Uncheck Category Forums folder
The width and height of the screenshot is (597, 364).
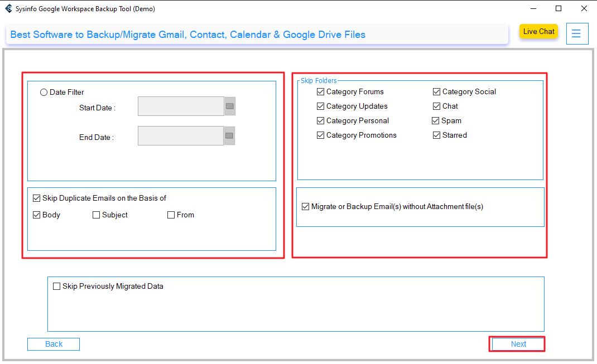(321, 92)
